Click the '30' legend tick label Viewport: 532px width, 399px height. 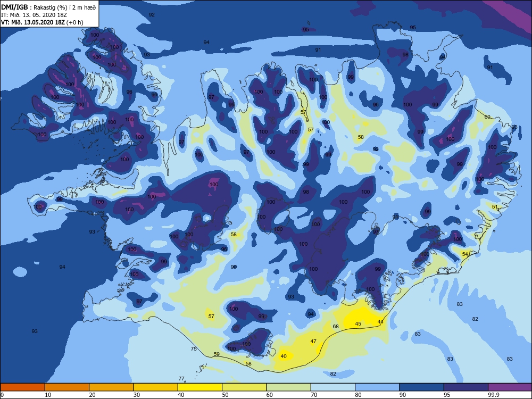tap(137, 395)
